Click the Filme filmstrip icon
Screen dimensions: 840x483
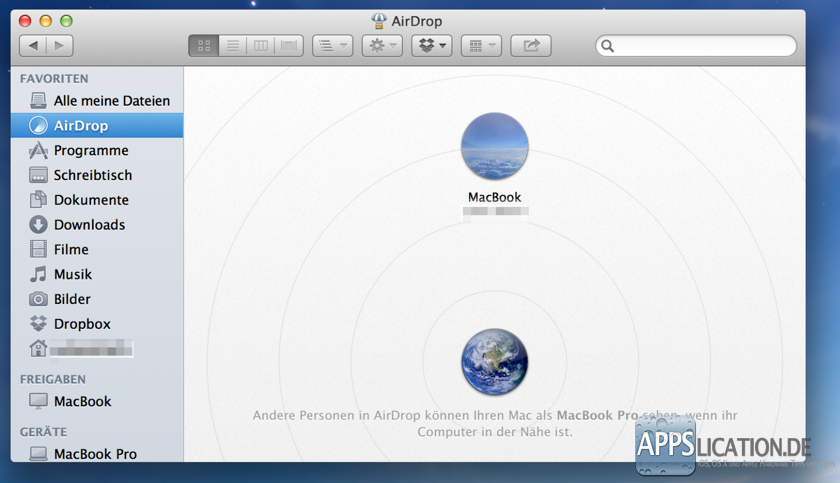(38, 250)
